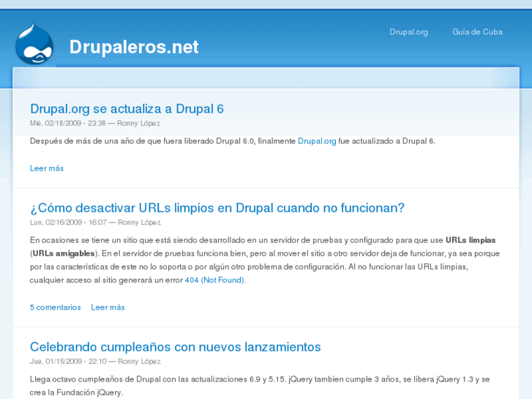Open '¿Cómo desactivar URLs limpios' article title
The width and height of the screenshot is (532, 399).
pos(217,208)
